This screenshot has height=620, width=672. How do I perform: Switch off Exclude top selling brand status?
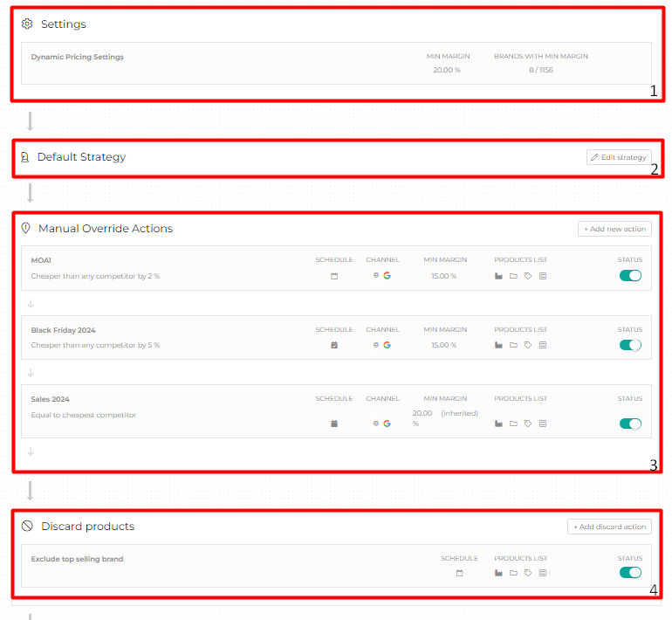(x=630, y=573)
